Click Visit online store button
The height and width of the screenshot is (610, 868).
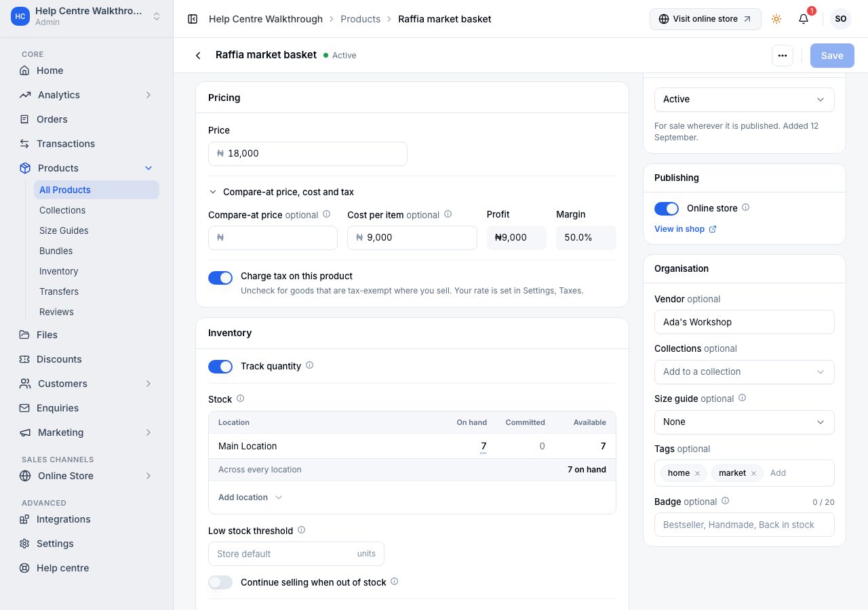coord(705,19)
